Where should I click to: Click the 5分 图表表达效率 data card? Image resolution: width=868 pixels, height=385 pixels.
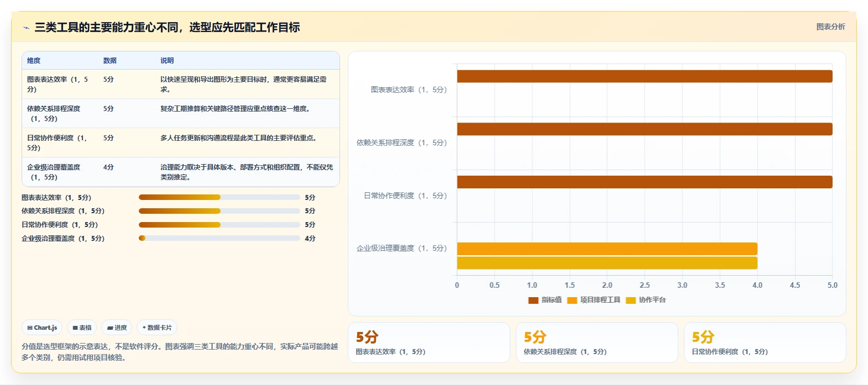[429, 342]
